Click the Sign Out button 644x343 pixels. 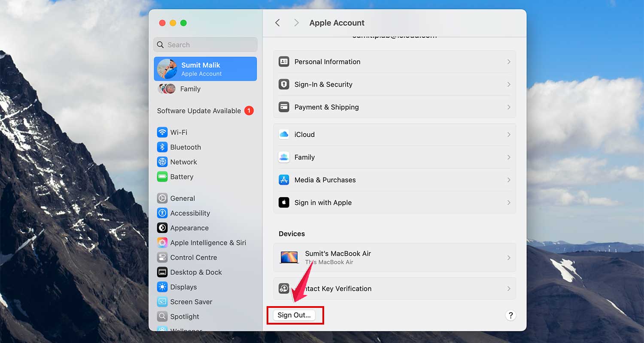(x=295, y=315)
